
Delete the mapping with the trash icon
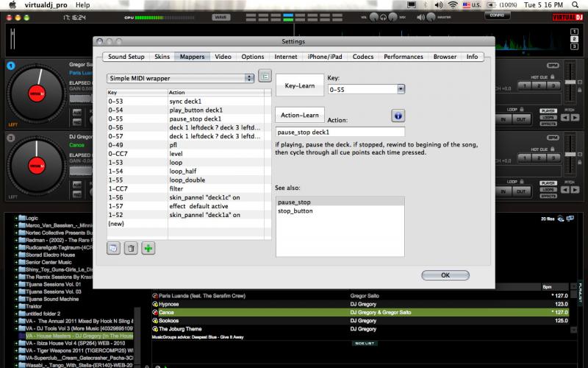tap(131, 248)
